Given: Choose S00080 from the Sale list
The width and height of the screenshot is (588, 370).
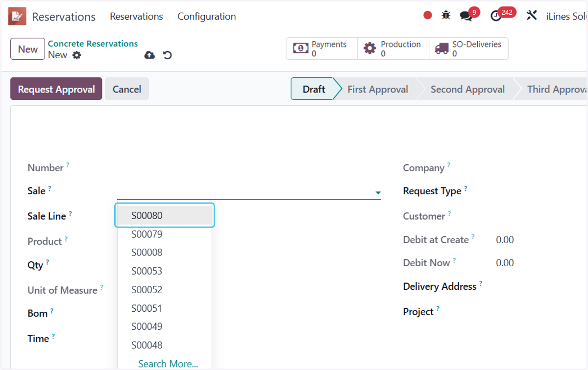Looking at the screenshot, I should coord(165,215).
